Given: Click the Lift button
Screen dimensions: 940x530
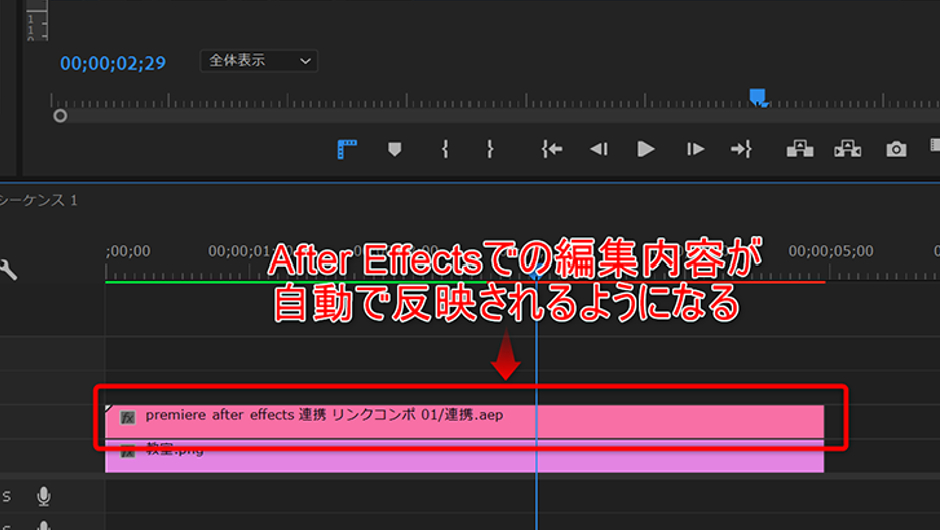Looking at the screenshot, I should tap(800, 149).
